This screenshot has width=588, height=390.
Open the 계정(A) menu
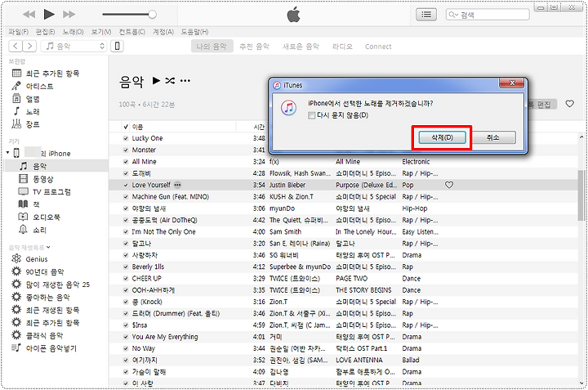point(163,32)
